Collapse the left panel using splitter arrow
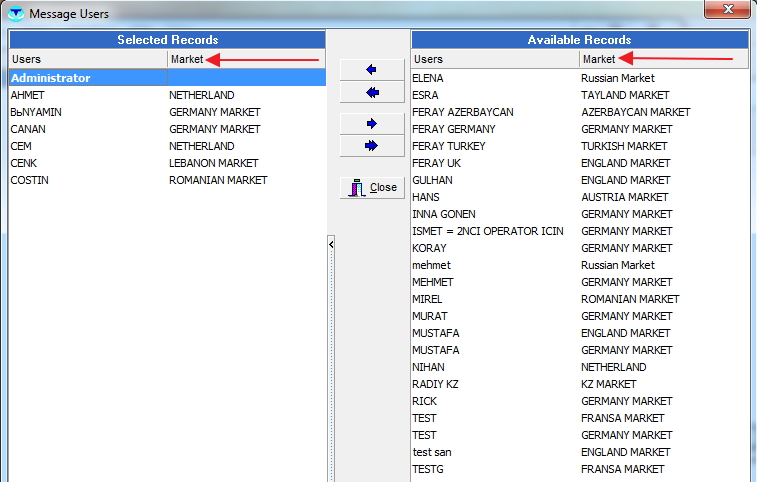Viewport: 757px width, 482px height. click(331, 244)
